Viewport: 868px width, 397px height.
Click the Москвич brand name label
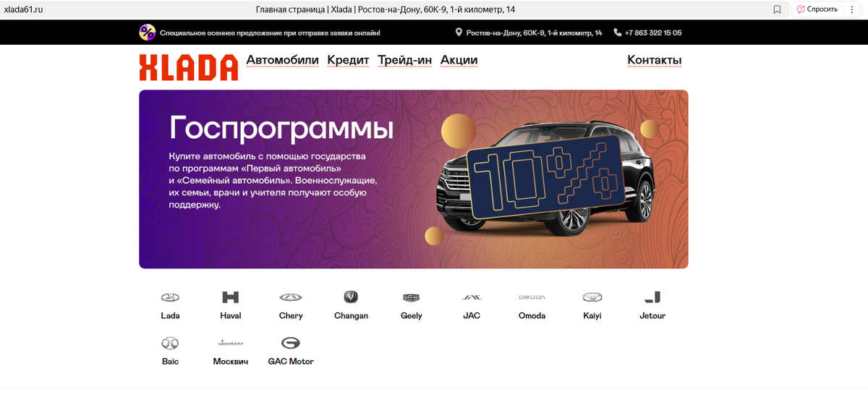pyautogui.click(x=231, y=362)
